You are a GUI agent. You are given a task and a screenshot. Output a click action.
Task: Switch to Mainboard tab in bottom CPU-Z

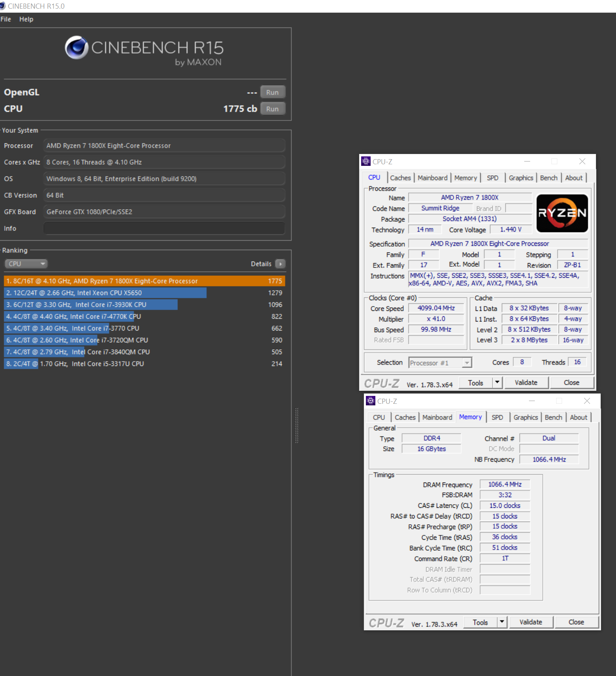[x=437, y=417]
